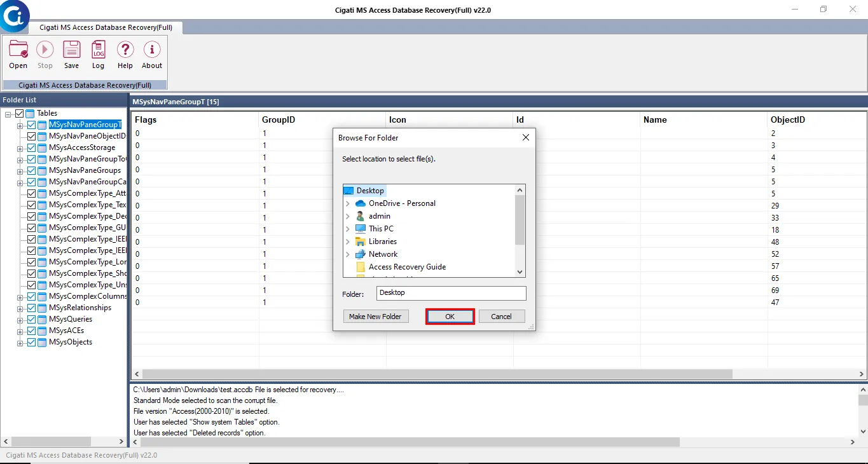Click the Open toolbar icon

pyautogui.click(x=18, y=50)
